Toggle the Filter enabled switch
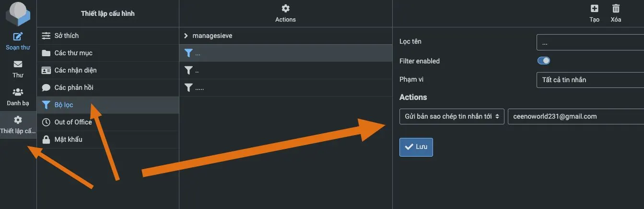Viewport: 644px width, 209px height. click(x=543, y=61)
